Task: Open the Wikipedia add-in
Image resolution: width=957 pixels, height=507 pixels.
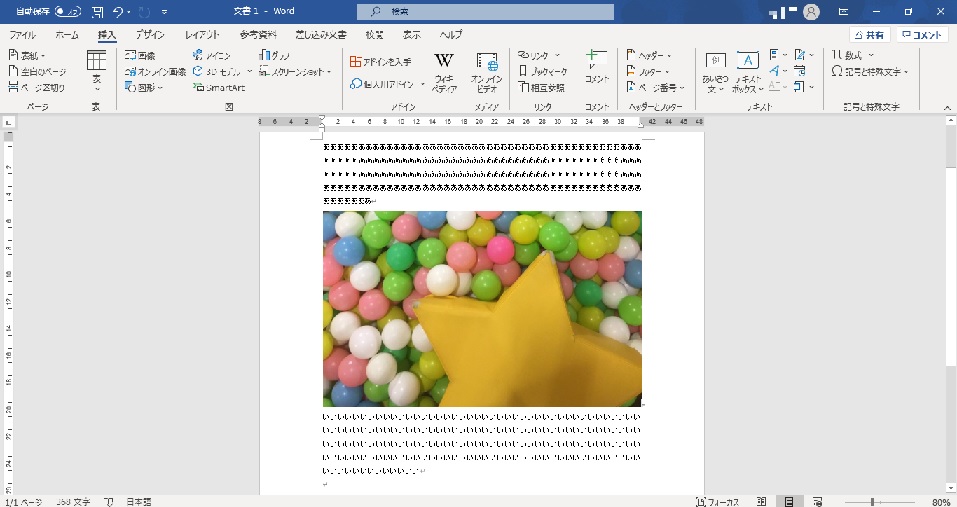Action: (x=444, y=72)
